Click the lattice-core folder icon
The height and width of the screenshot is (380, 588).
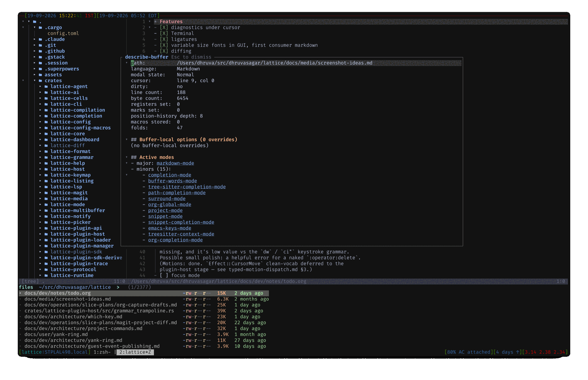click(46, 134)
